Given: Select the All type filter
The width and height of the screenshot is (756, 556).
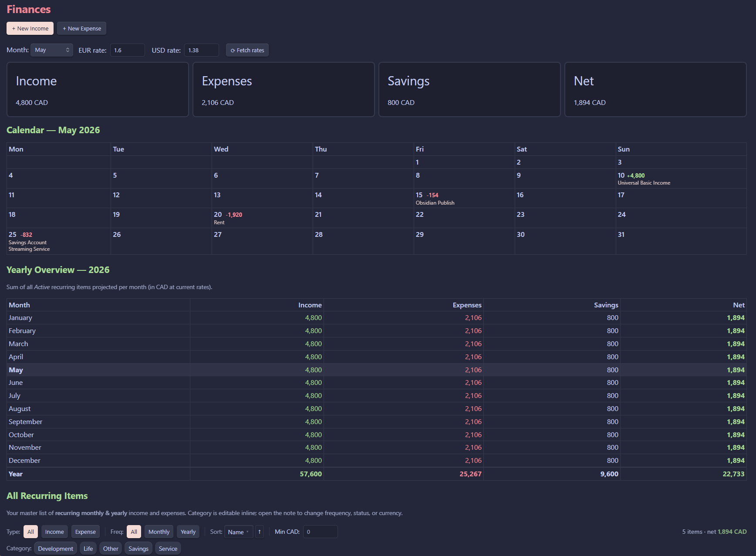Looking at the screenshot, I should coord(30,532).
